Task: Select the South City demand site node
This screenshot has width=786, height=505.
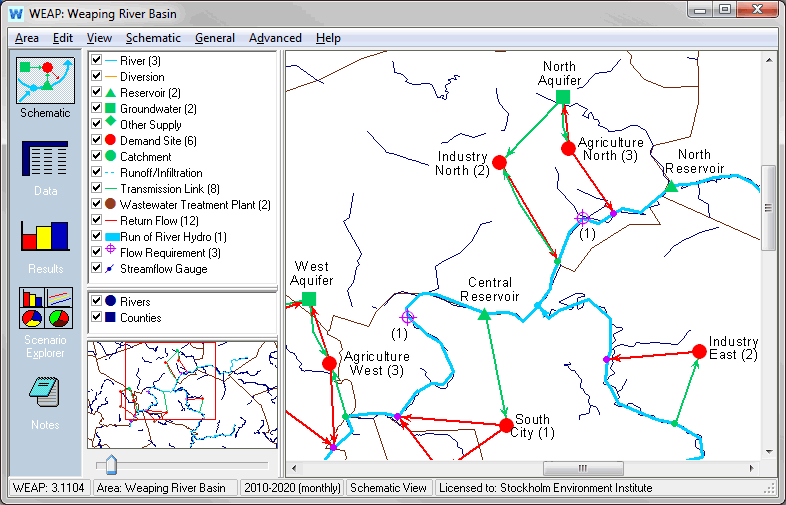Action: [507, 426]
